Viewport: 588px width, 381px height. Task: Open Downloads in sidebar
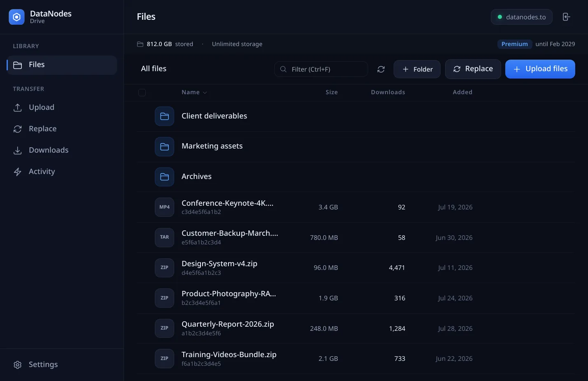pos(62,150)
